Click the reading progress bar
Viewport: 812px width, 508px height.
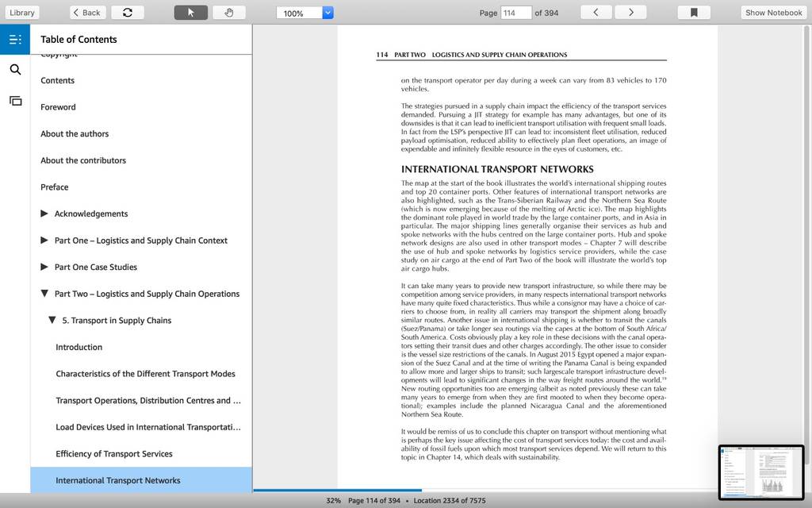pos(485,490)
